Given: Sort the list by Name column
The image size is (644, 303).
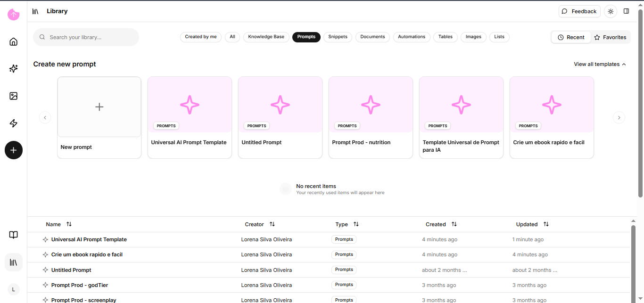Looking at the screenshot, I should click(x=69, y=224).
